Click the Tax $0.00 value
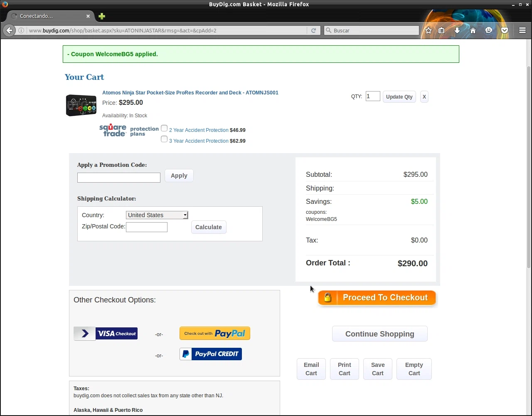 [419, 240]
